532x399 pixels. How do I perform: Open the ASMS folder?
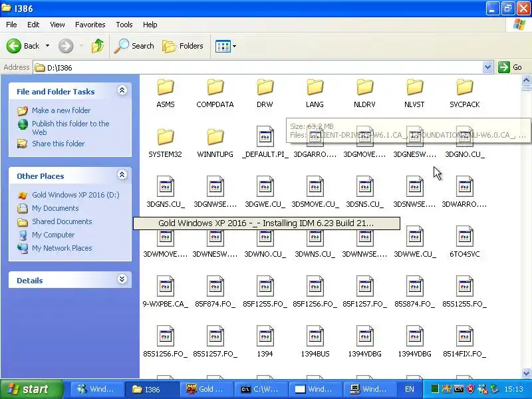pyautogui.click(x=165, y=94)
